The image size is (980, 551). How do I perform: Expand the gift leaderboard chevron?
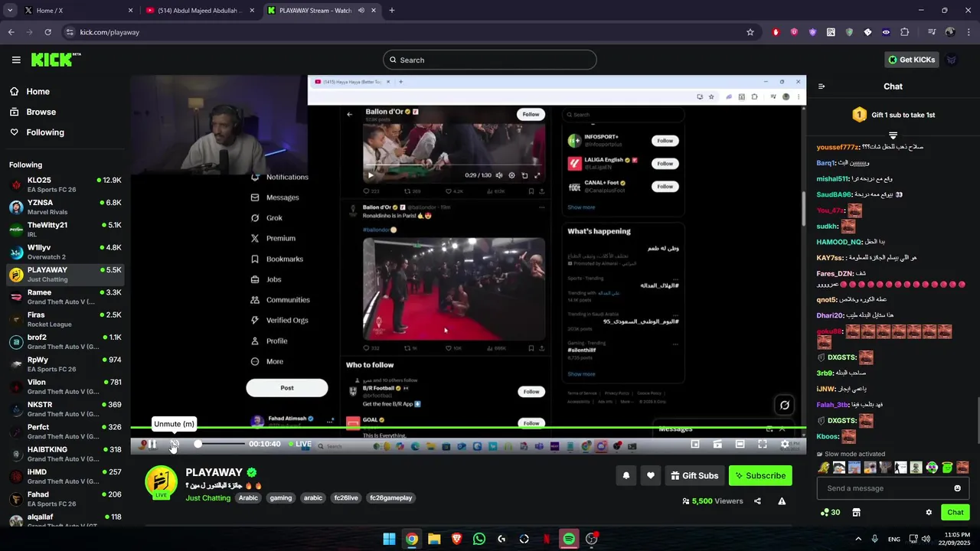click(x=893, y=135)
